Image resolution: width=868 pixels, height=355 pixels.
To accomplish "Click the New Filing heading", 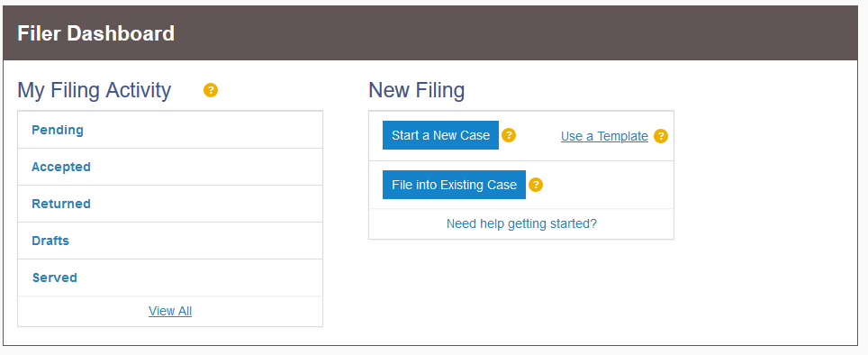I will click(x=416, y=90).
